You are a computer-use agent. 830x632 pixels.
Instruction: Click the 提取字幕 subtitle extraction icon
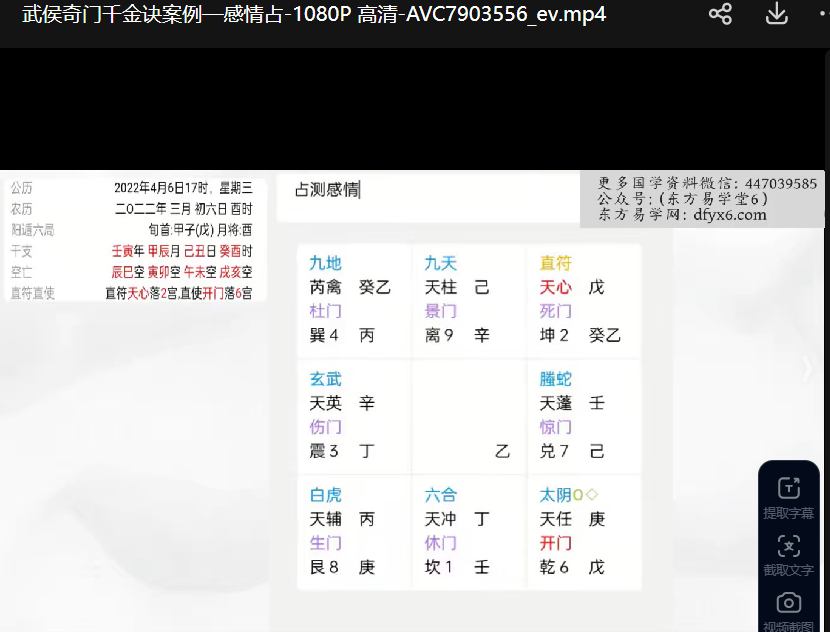click(x=789, y=497)
